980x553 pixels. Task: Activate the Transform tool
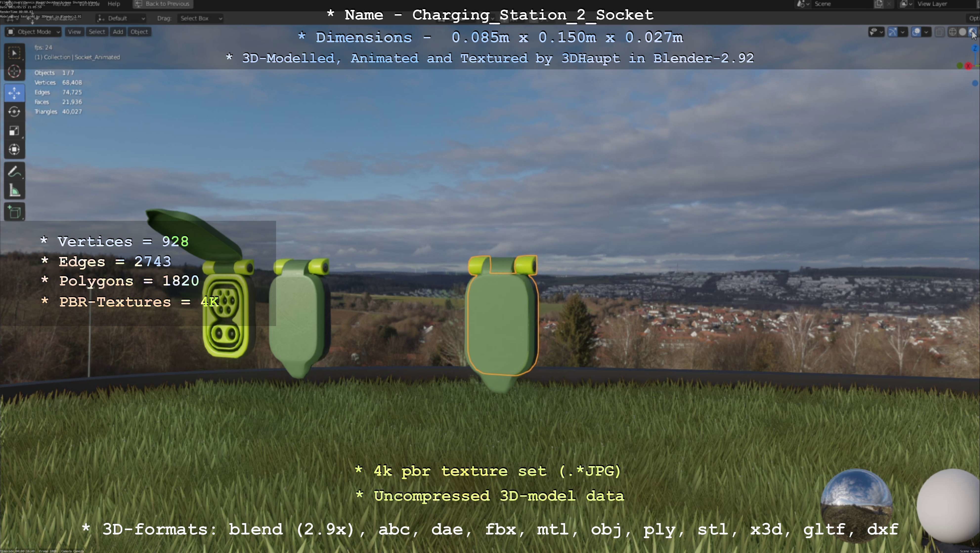click(14, 149)
